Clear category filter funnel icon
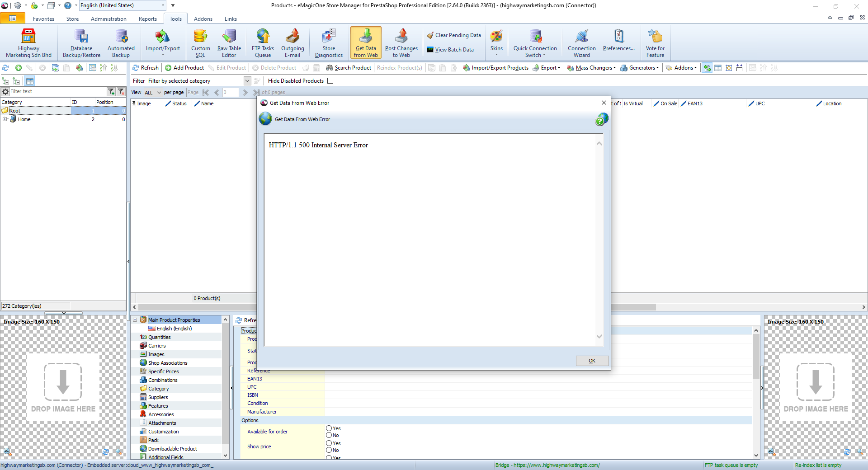The image size is (868, 470). [x=121, y=92]
